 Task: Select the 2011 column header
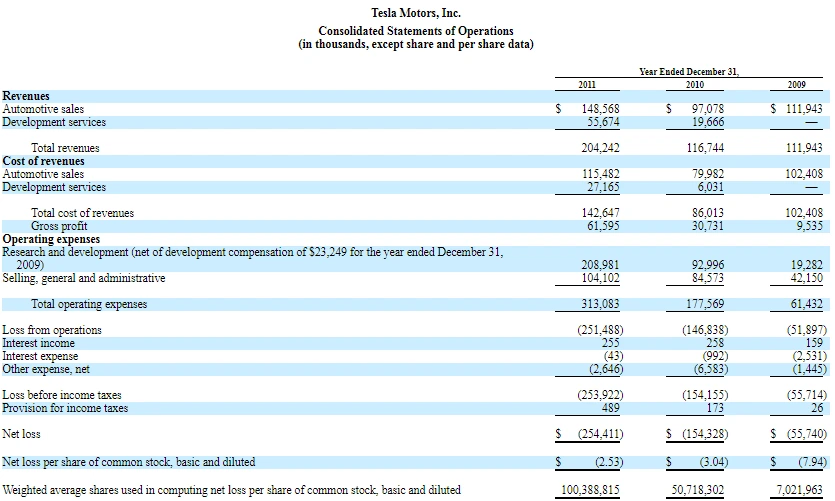coord(587,84)
